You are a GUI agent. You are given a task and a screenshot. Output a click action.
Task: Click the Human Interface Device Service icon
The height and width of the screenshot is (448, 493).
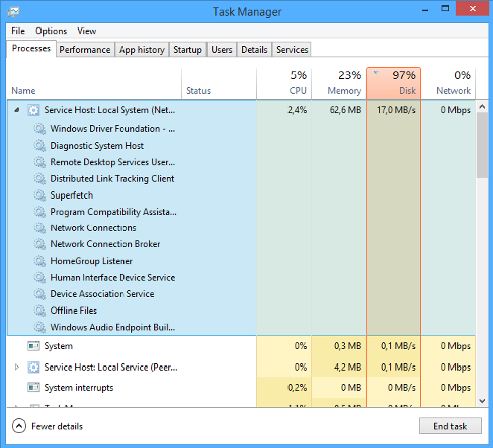point(40,278)
